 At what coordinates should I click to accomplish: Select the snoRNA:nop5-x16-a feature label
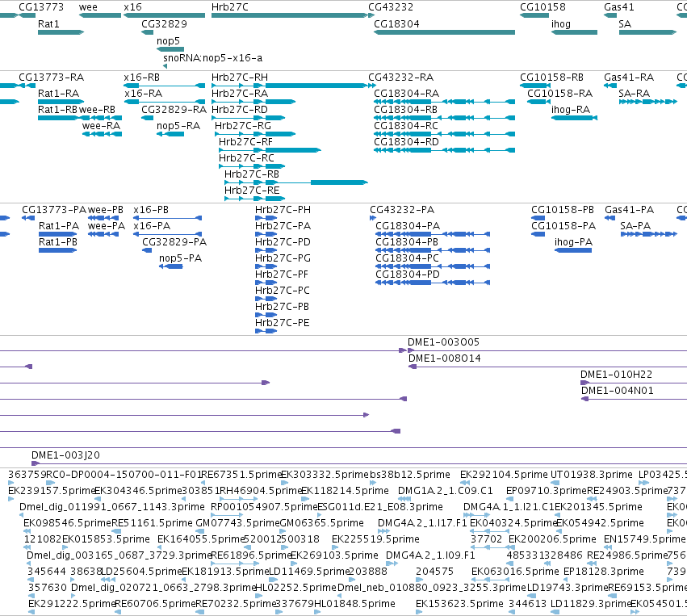click(x=213, y=58)
